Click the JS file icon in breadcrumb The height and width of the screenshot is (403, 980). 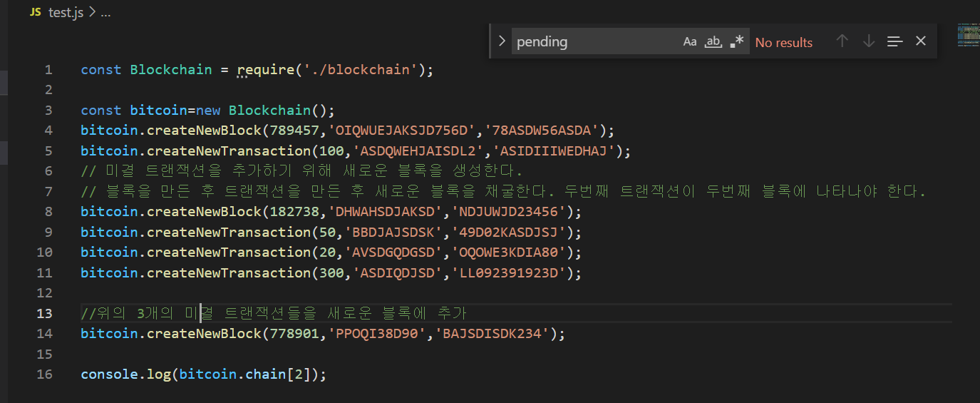[36, 13]
